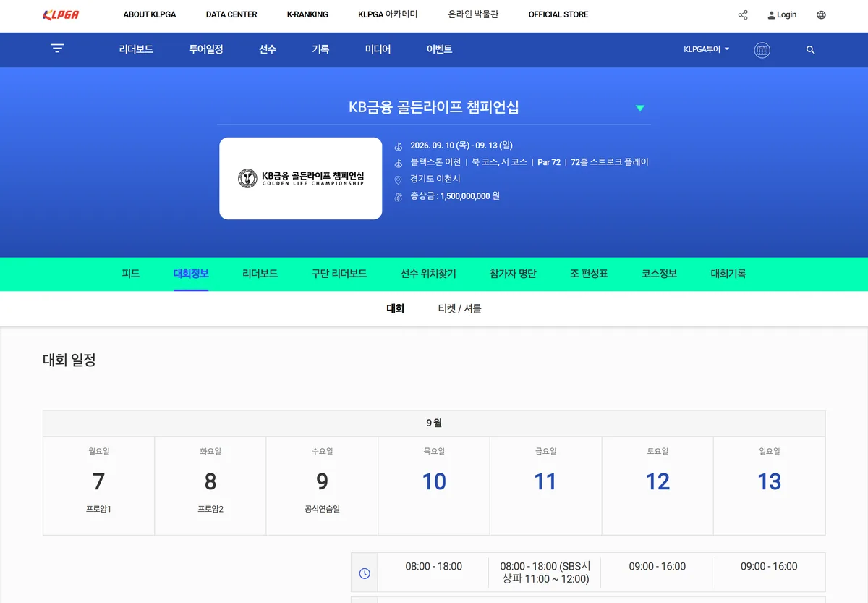Open 온라인 박물관 menu
This screenshot has width=868, height=603.
pos(473,14)
